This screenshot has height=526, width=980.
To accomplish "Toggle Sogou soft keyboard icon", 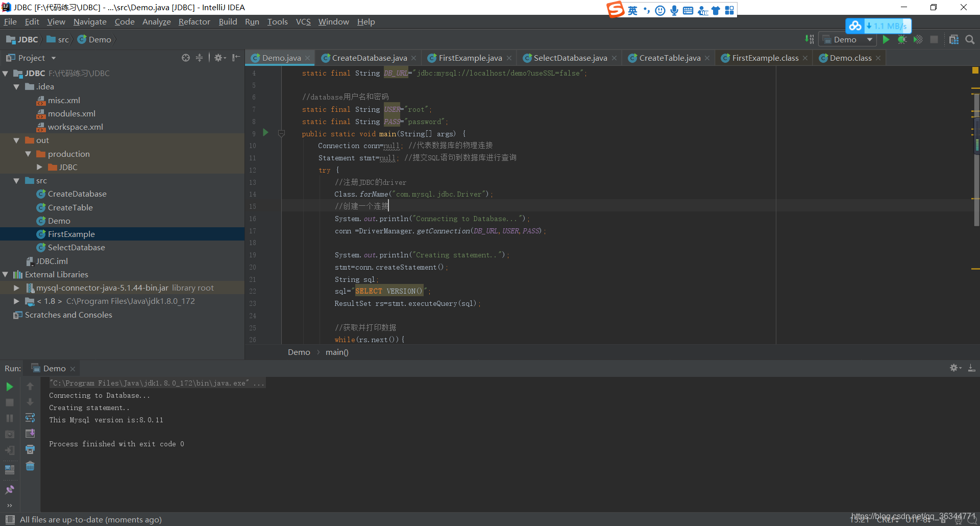I will coord(688,10).
